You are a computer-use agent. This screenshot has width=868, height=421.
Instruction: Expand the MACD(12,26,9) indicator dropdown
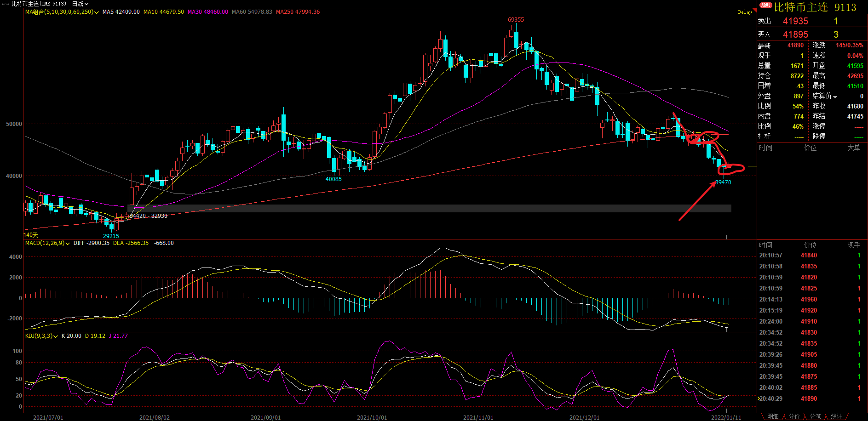tap(68, 243)
